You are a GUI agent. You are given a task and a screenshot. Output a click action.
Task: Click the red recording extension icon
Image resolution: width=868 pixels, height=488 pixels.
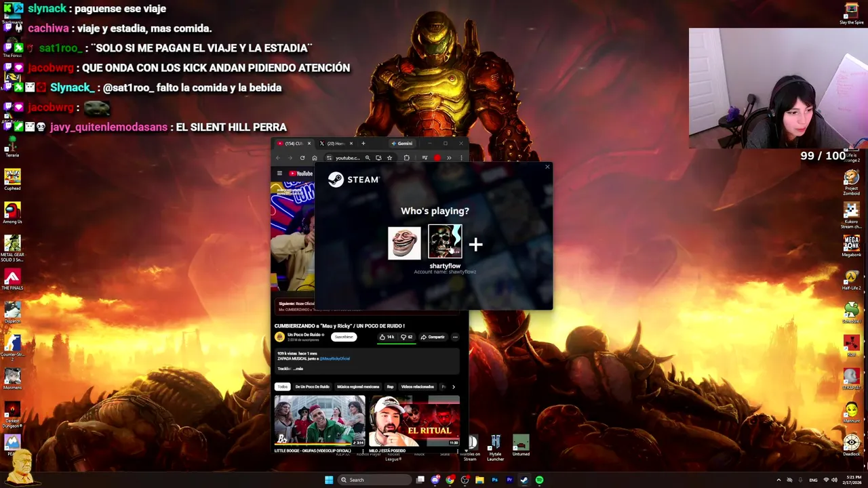click(x=437, y=158)
